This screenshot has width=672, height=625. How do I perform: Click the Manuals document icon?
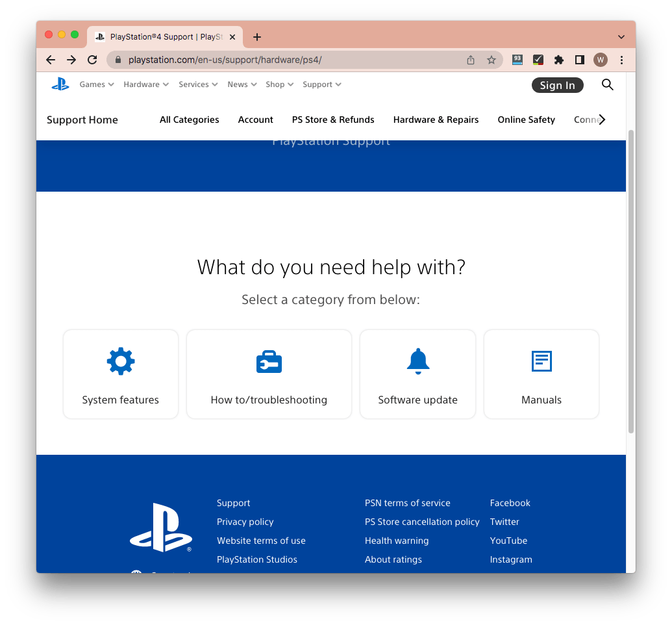(x=541, y=361)
